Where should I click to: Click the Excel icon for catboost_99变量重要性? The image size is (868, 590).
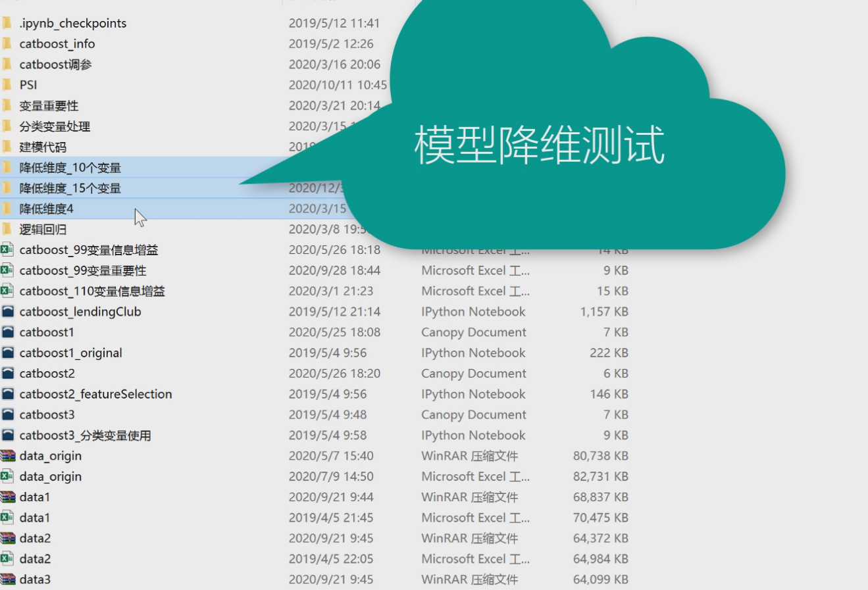[10, 270]
